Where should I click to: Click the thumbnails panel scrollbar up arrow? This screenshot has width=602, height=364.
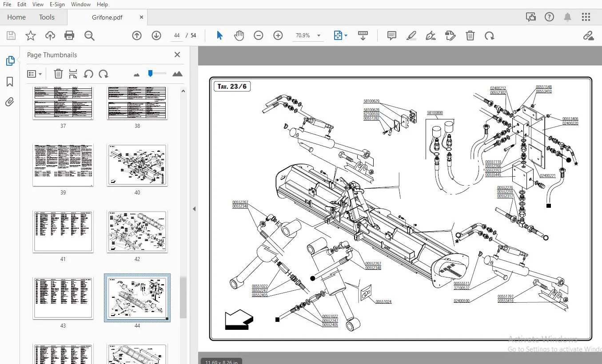coord(183,91)
